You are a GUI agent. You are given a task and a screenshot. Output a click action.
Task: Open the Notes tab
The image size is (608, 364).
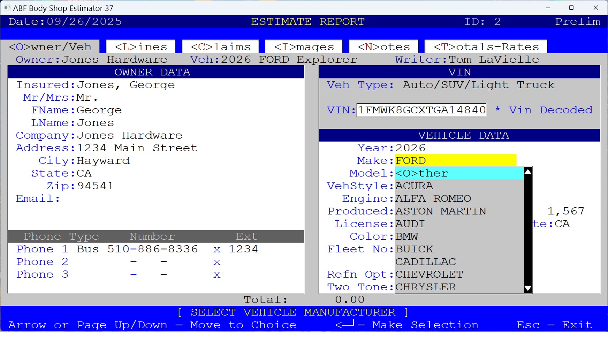[384, 47]
